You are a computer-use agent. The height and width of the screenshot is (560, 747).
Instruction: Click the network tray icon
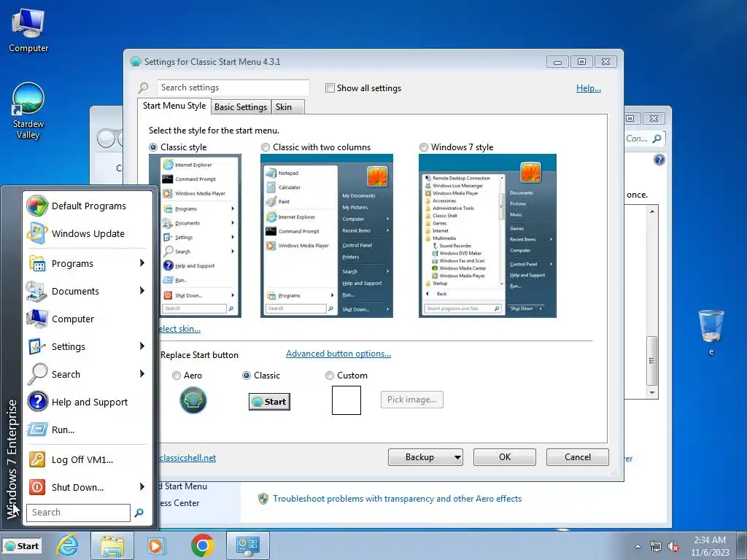[x=656, y=547]
